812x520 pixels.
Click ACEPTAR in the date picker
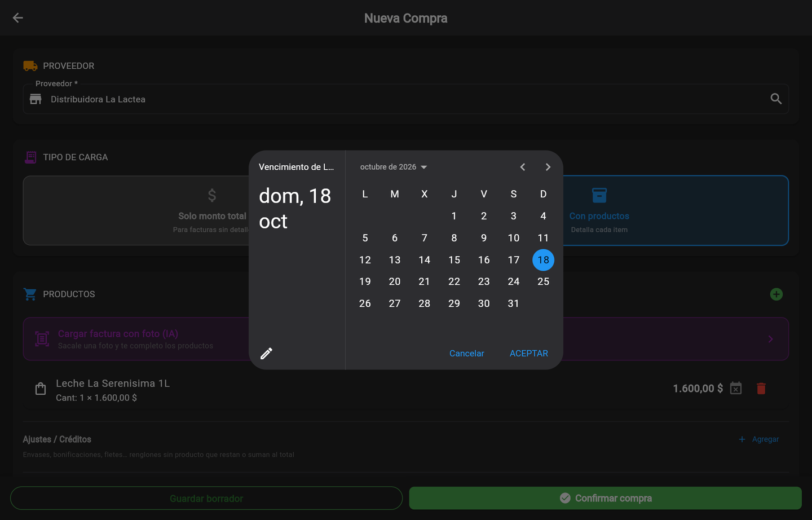tap(529, 354)
